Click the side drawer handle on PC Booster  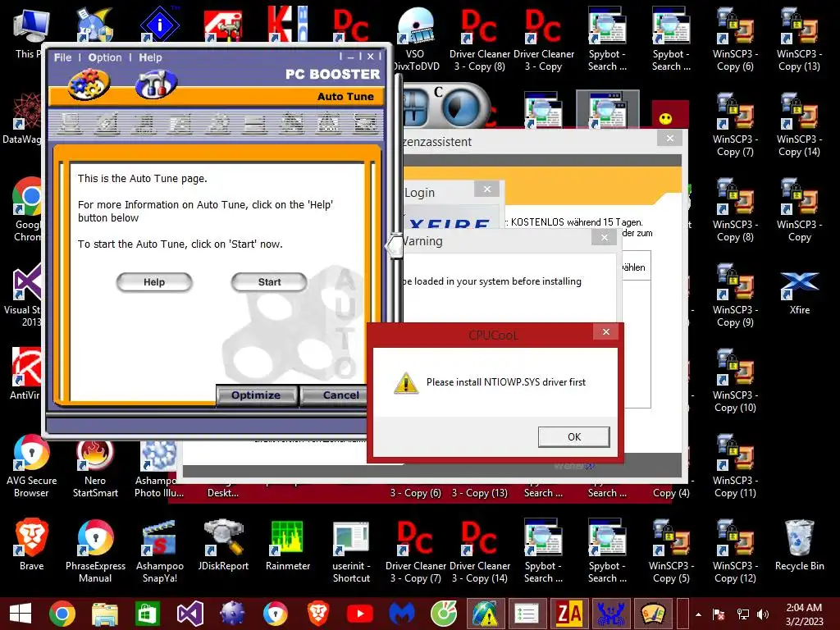pyautogui.click(x=395, y=246)
